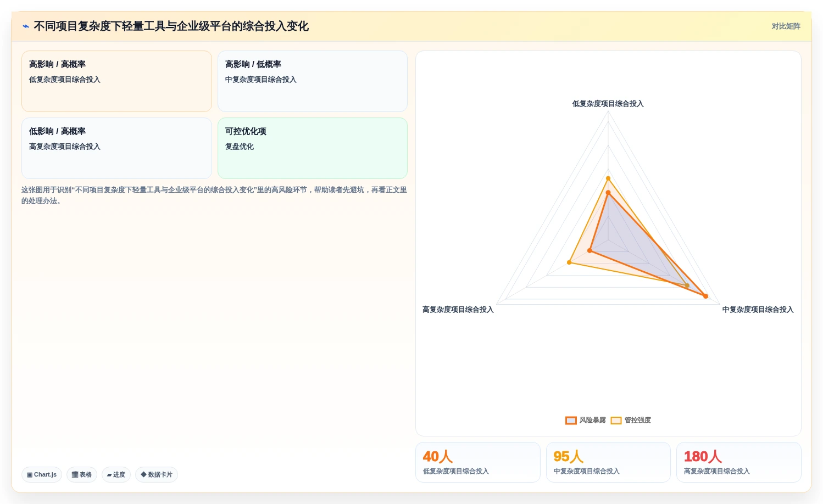Open the 40人 stat card
This screenshot has width=823, height=504.
pos(478,462)
